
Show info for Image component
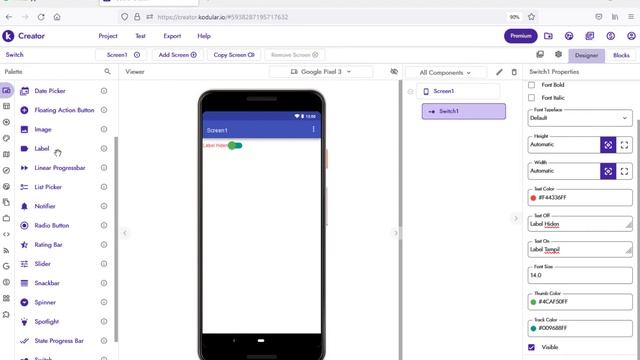(x=104, y=129)
